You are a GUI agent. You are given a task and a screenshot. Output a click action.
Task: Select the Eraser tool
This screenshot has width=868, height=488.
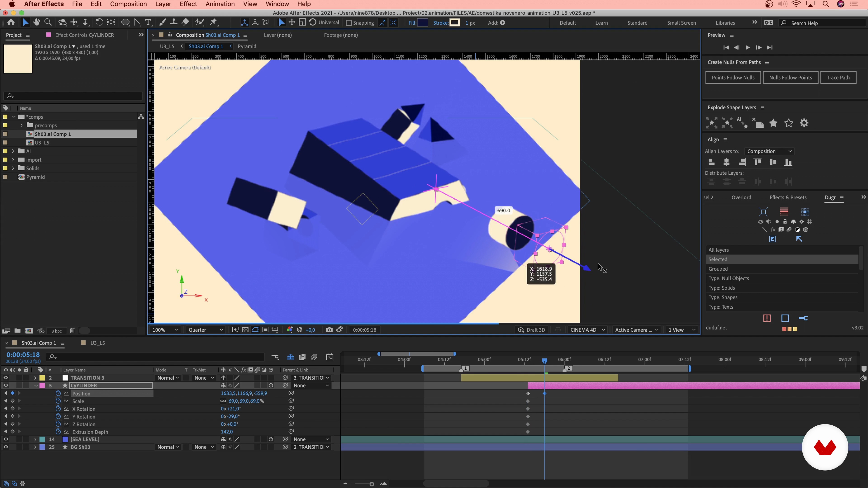[x=185, y=23]
